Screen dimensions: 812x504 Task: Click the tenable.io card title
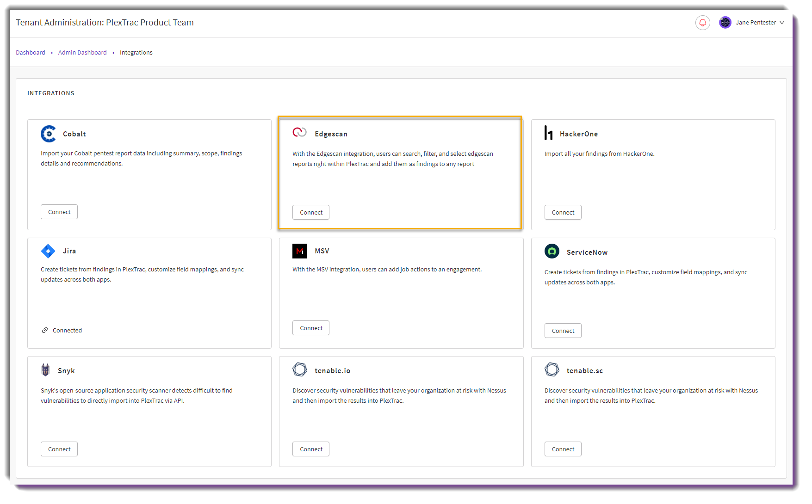333,371
